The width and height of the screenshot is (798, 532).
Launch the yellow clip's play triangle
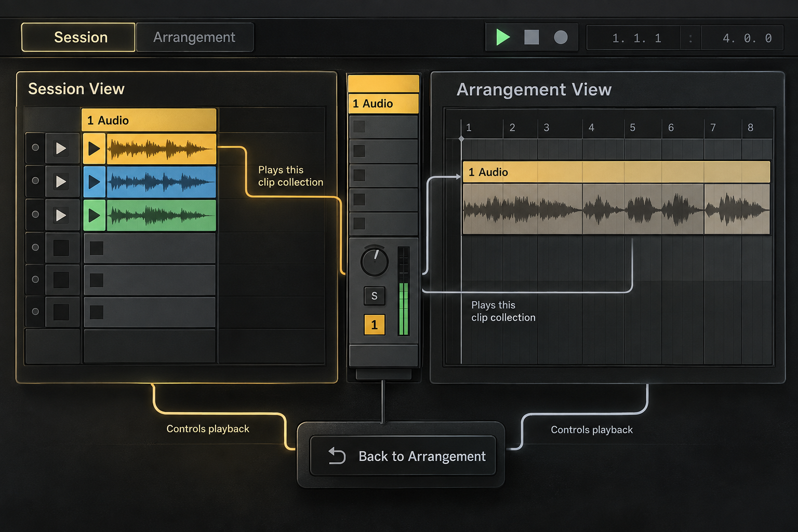(94, 149)
